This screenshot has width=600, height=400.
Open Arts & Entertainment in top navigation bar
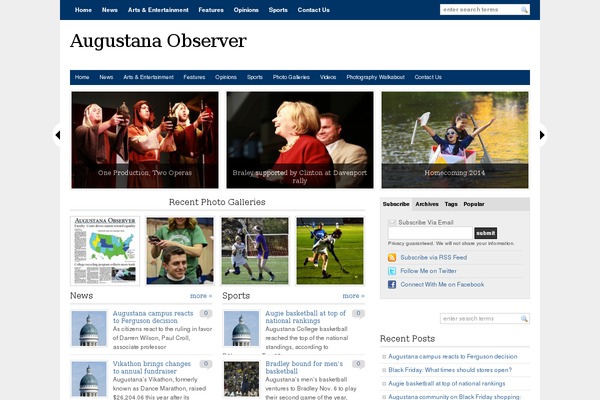[x=158, y=10]
